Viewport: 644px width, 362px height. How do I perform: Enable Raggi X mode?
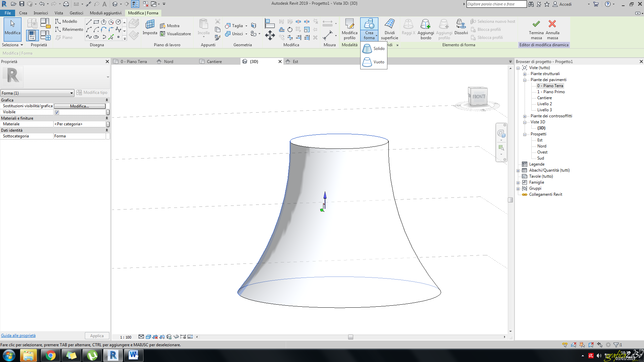(x=408, y=29)
